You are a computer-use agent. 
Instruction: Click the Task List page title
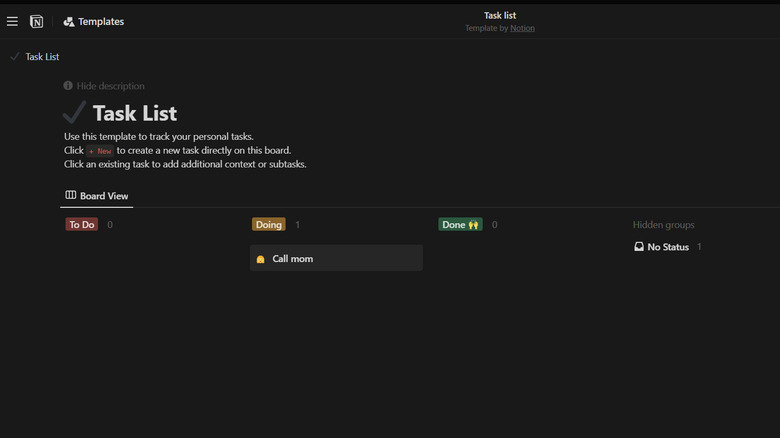(x=135, y=113)
